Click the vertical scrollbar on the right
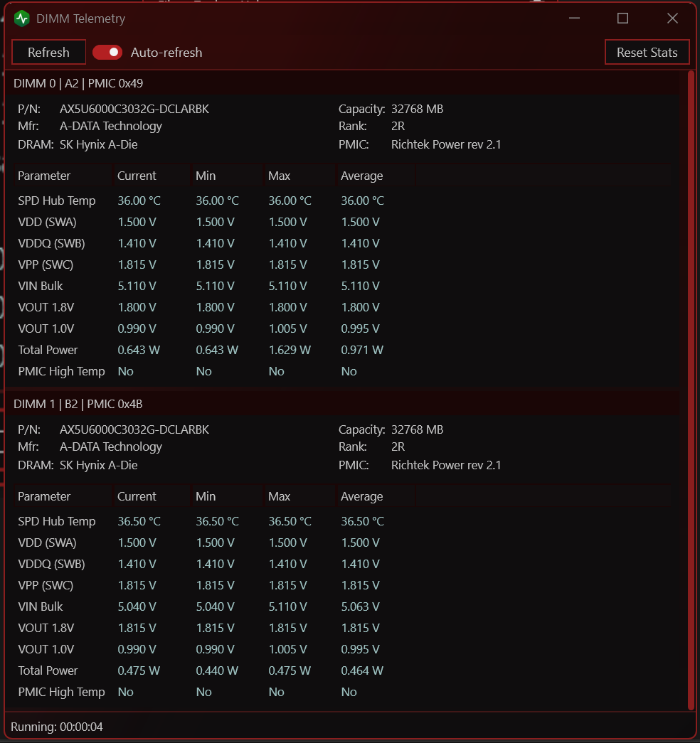 [691, 390]
